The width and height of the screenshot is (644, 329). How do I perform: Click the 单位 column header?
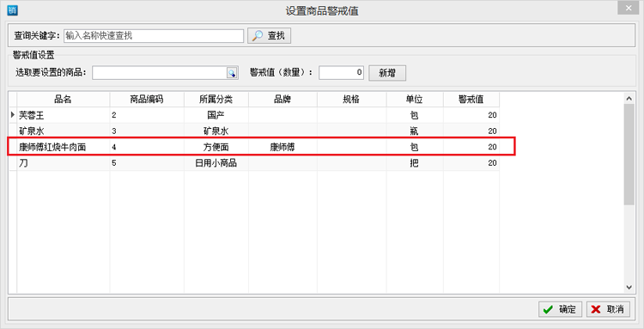click(x=415, y=100)
